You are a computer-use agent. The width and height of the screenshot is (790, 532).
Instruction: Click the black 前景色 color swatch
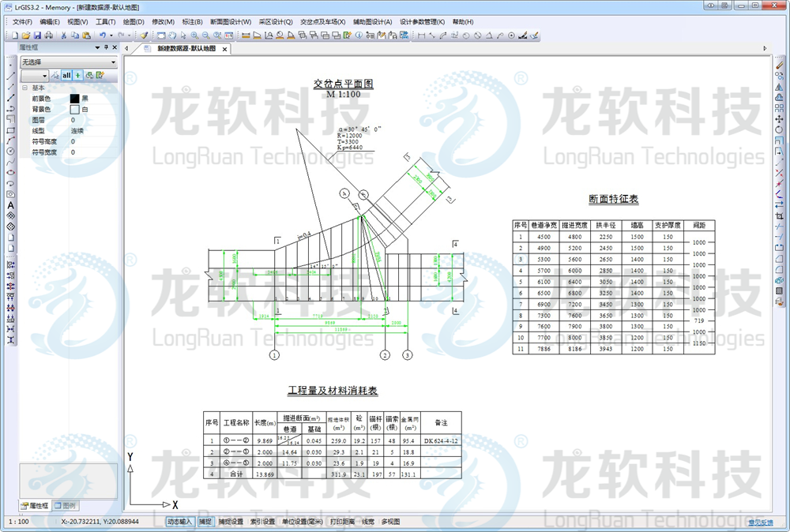pyautogui.click(x=75, y=98)
